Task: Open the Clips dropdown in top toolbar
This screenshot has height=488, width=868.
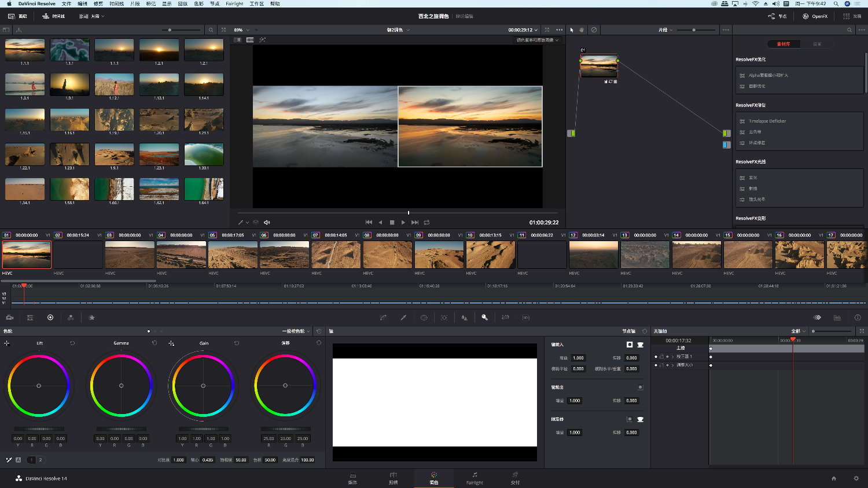Action: [x=92, y=16]
